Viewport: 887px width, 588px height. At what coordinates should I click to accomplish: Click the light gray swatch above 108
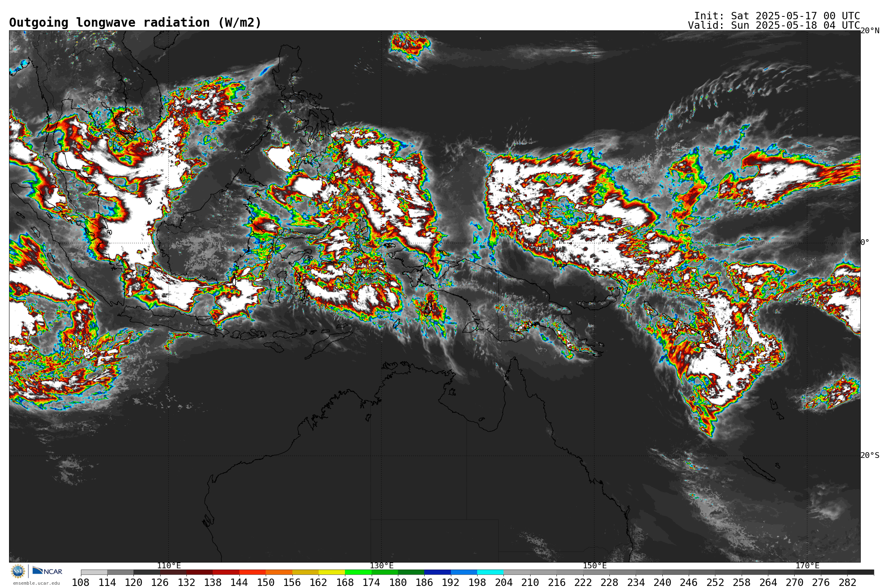94,572
